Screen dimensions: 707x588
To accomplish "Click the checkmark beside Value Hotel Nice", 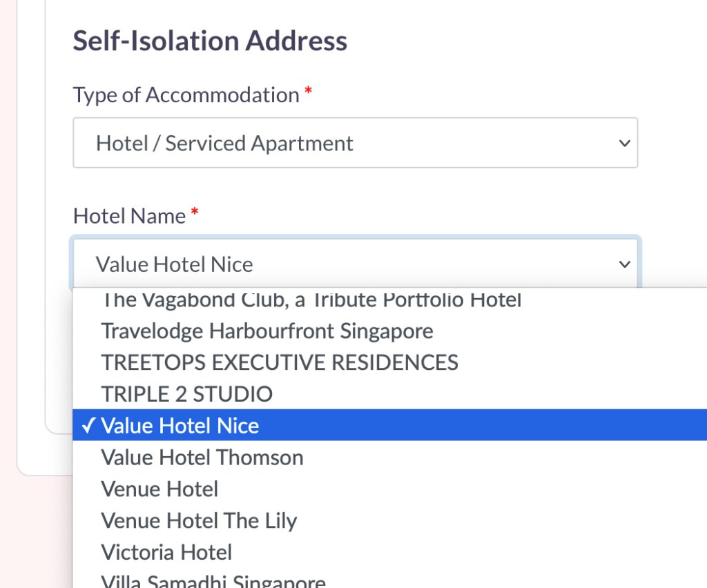I will coord(88,425).
